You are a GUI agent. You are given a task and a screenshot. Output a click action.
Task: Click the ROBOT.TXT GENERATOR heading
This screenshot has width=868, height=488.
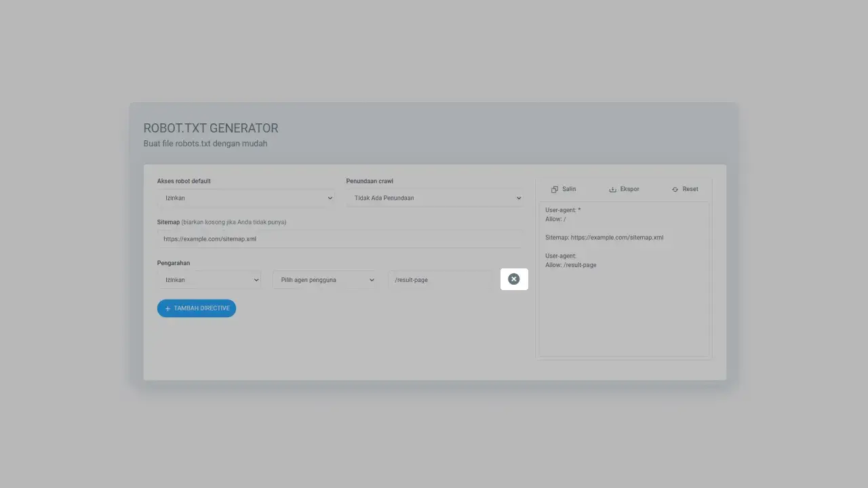pos(211,128)
